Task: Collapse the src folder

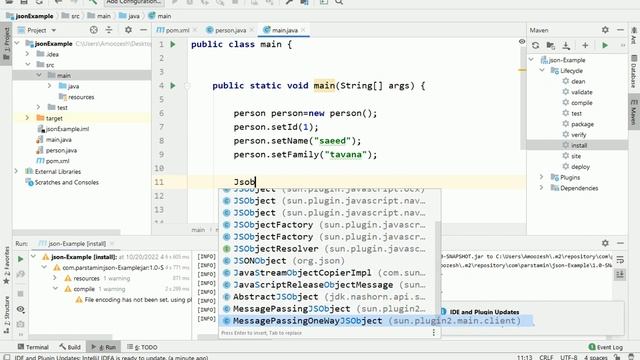Action: [x=28, y=64]
